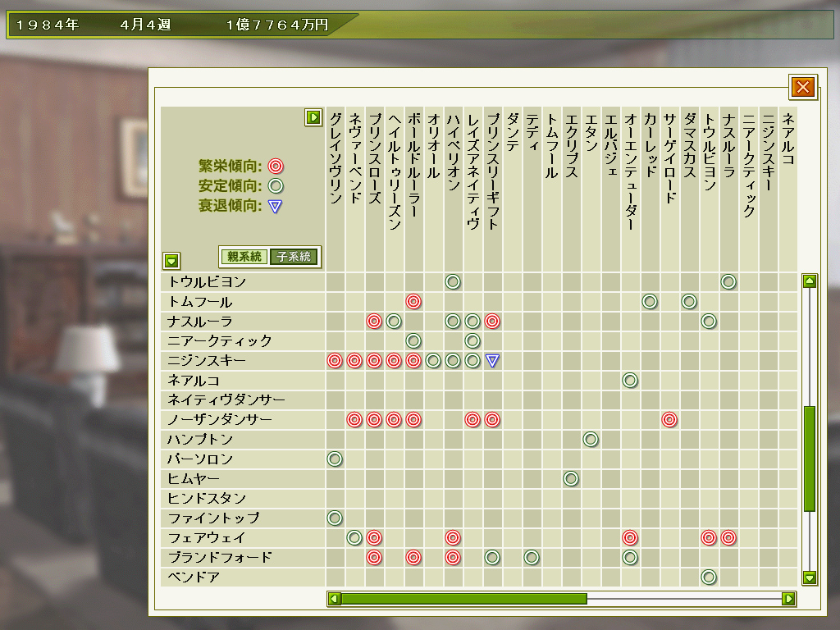Click the blue 衰退傾向 legend triangle

click(x=276, y=207)
